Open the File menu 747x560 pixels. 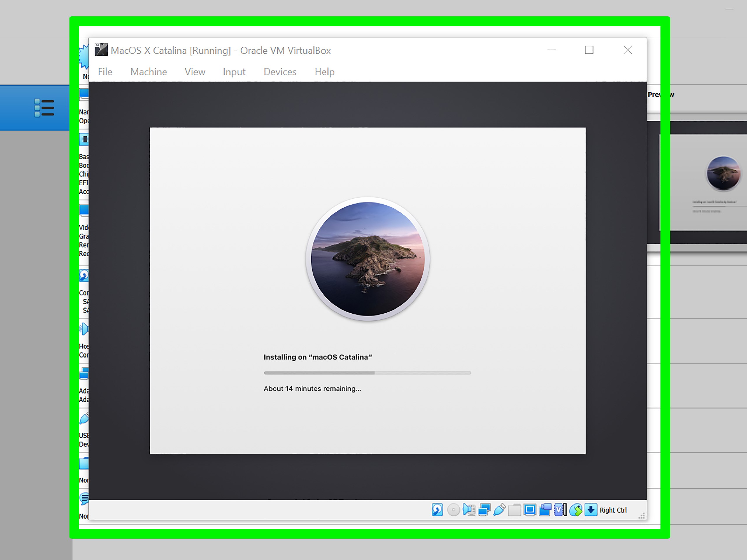click(x=105, y=72)
